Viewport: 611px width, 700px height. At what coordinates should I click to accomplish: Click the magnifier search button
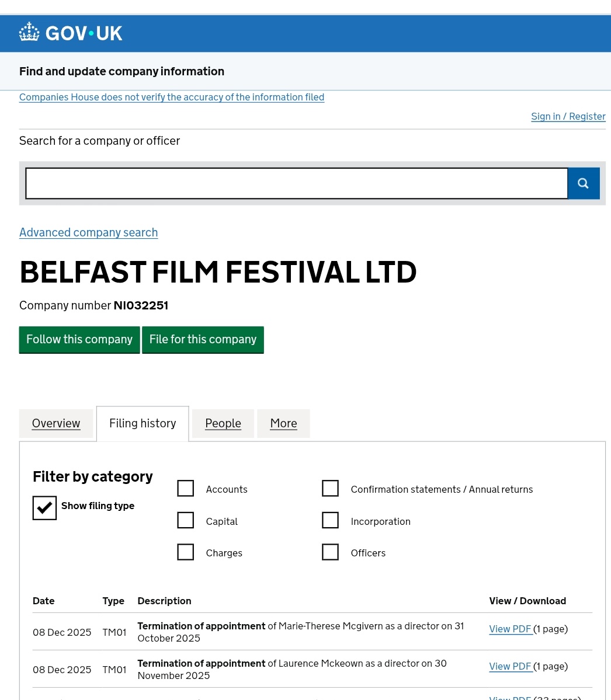584,183
